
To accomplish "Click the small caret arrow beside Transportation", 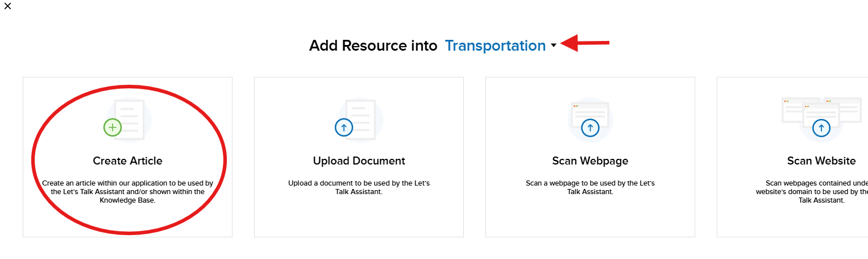I will pyautogui.click(x=554, y=46).
